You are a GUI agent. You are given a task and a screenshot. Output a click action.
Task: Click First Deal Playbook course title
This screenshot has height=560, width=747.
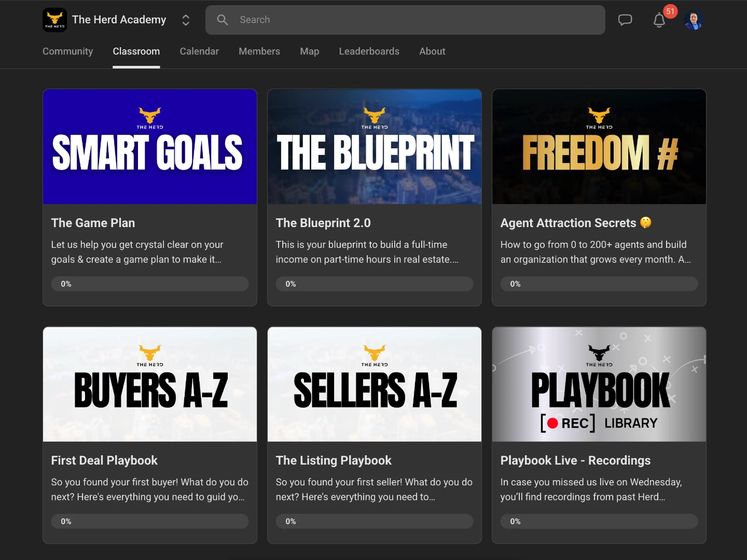tap(104, 460)
